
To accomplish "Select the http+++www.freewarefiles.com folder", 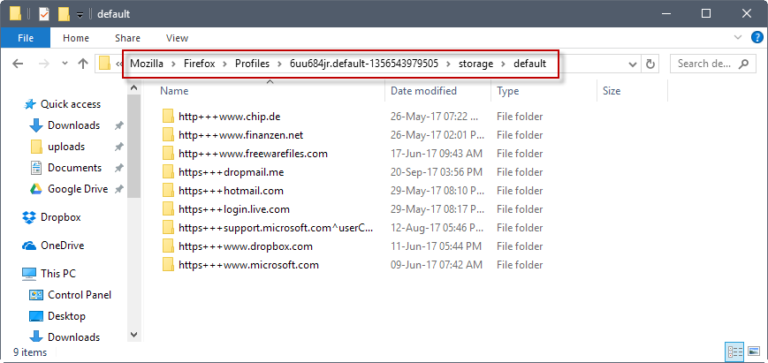I will pyautogui.click(x=253, y=154).
